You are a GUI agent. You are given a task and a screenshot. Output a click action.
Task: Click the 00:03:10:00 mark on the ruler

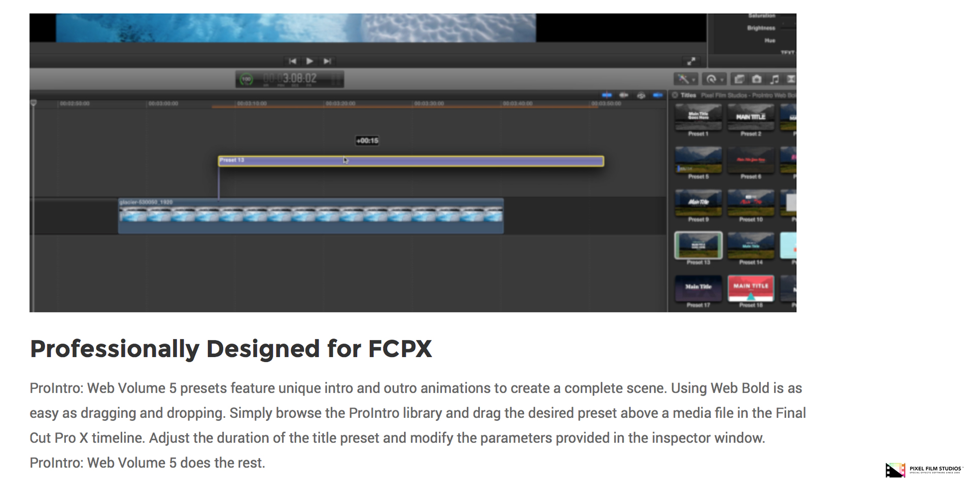252,103
